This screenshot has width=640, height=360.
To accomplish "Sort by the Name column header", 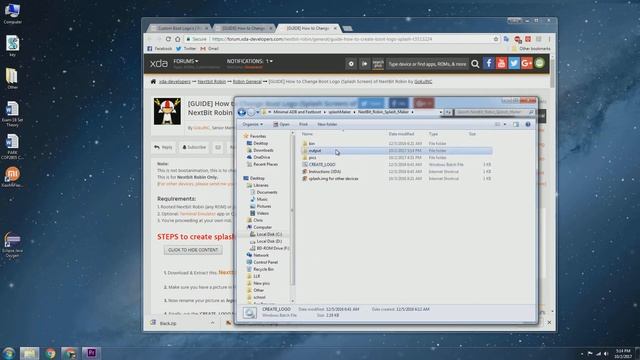I will [x=307, y=134].
